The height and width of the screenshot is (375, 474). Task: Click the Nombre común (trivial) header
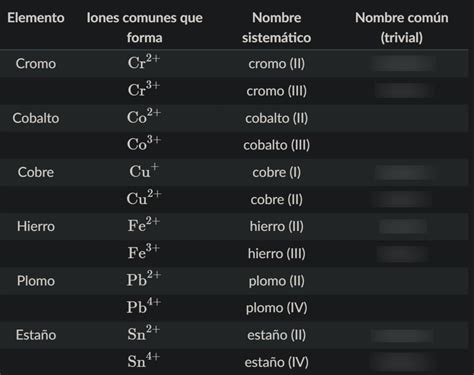point(402,28)
